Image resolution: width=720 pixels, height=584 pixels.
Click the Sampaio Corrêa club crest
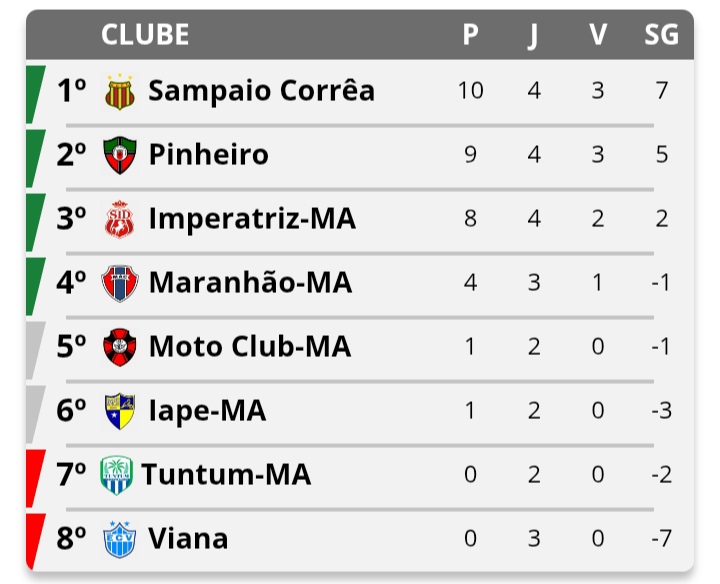119,91
